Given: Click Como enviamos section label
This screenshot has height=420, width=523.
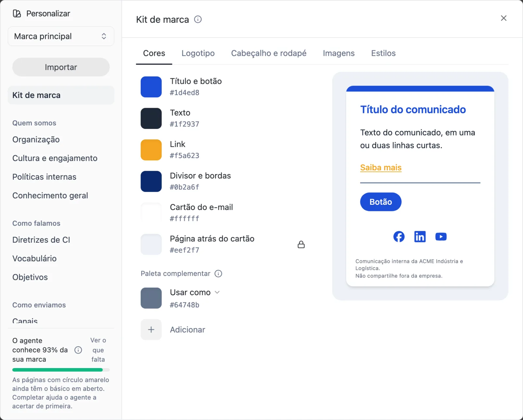Looking at the screenshot, I should pyautogui.click(x=39, y=305).
